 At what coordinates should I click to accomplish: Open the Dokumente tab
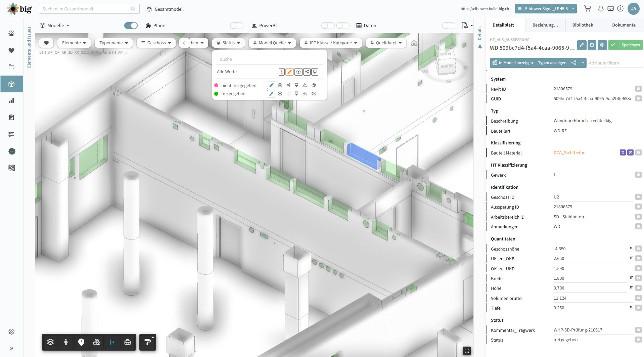[x=624, y=25]
